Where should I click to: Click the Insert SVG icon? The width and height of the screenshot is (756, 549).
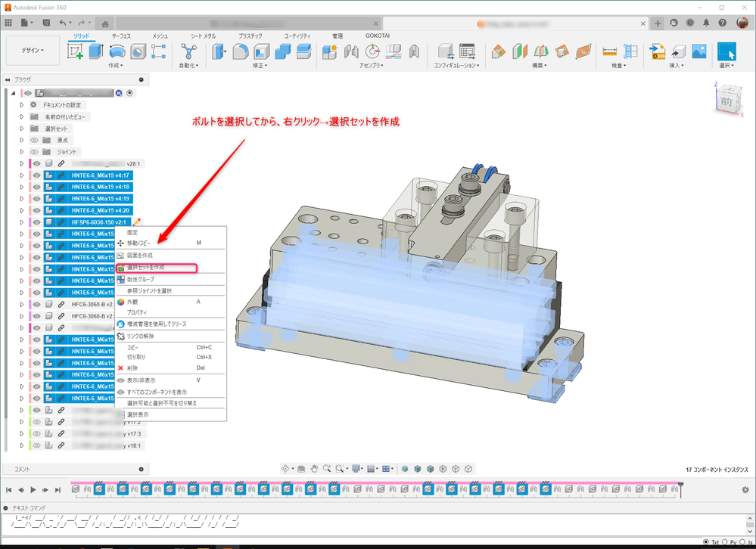657,51
